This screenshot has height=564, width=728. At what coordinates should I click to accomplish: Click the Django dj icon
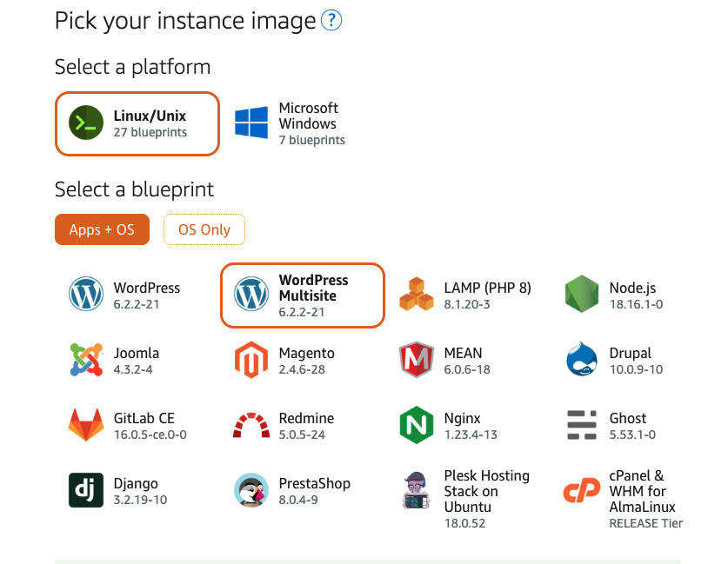[86, 490]
